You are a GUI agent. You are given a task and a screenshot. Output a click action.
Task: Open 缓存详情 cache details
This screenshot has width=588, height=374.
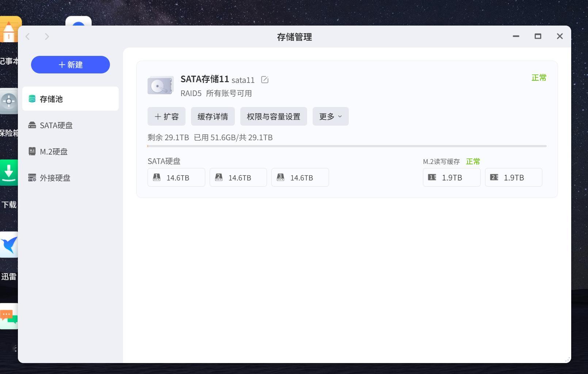click(213, 117)
